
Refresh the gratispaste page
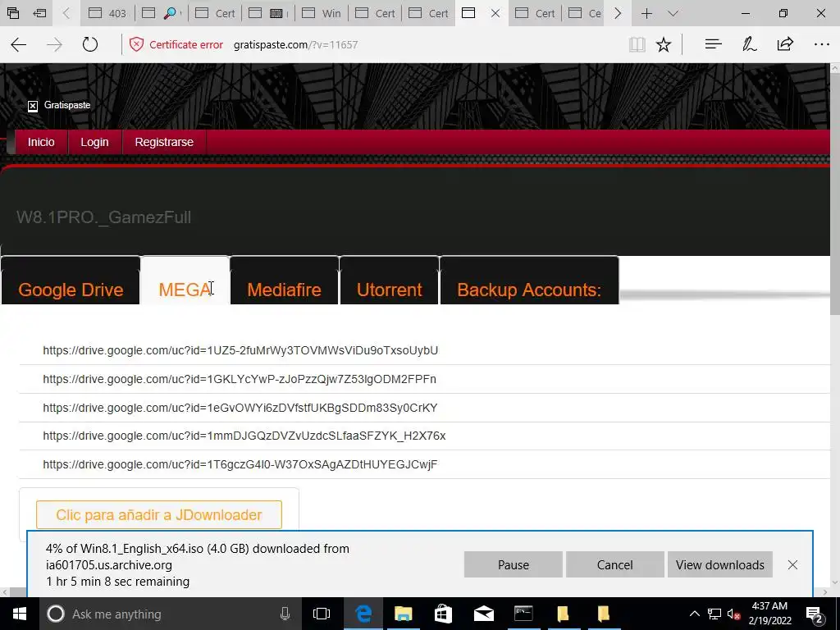click(90, 44)
